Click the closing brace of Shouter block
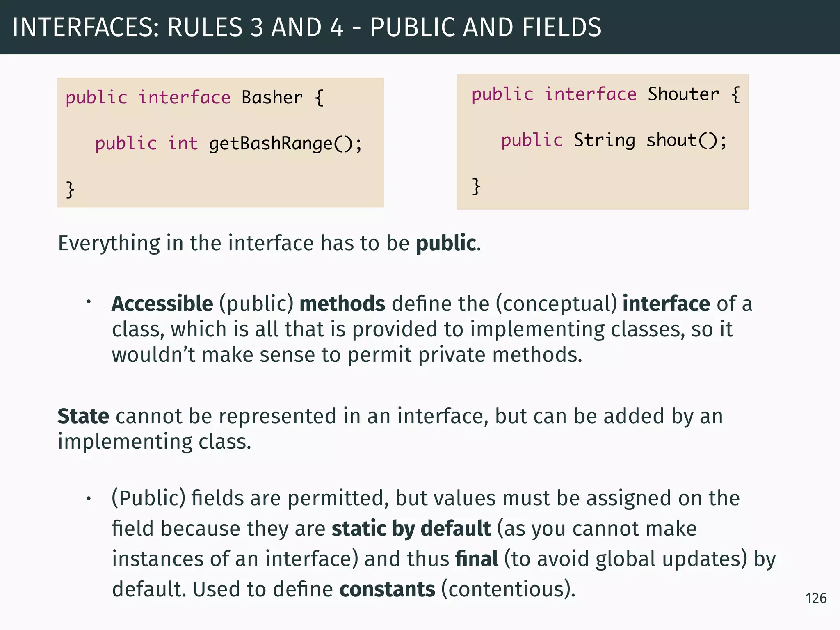The width and height of the screenshot is (840, 630). [476, 186]
